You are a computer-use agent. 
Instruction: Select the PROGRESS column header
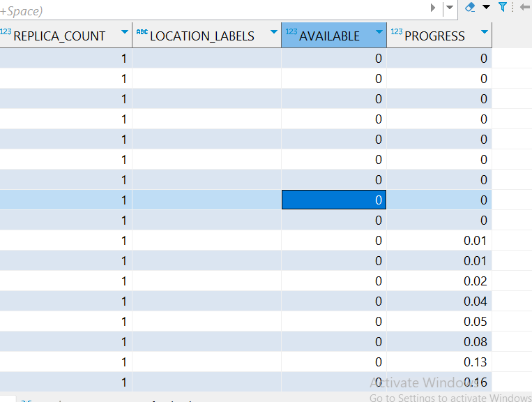[439, 36]
